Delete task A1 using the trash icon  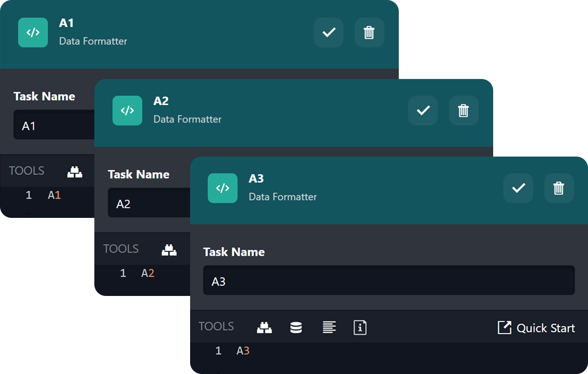(x=369, y=33)
